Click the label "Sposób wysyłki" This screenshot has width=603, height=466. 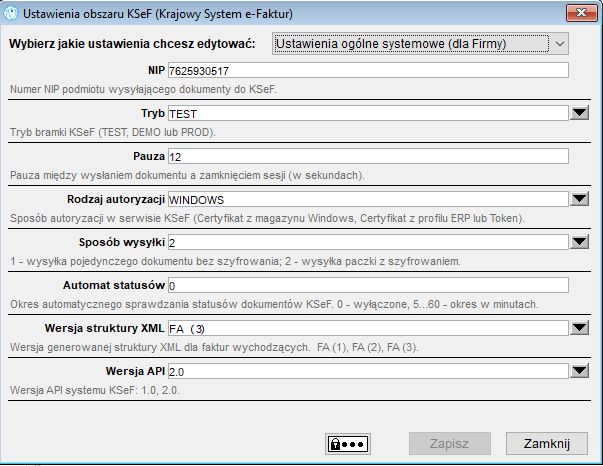(122, 243)
